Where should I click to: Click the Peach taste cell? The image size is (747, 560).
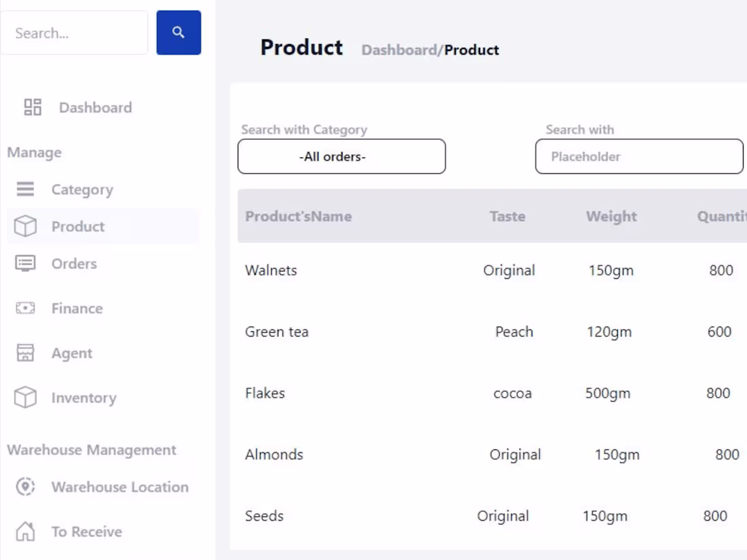[x=514, y=332]
